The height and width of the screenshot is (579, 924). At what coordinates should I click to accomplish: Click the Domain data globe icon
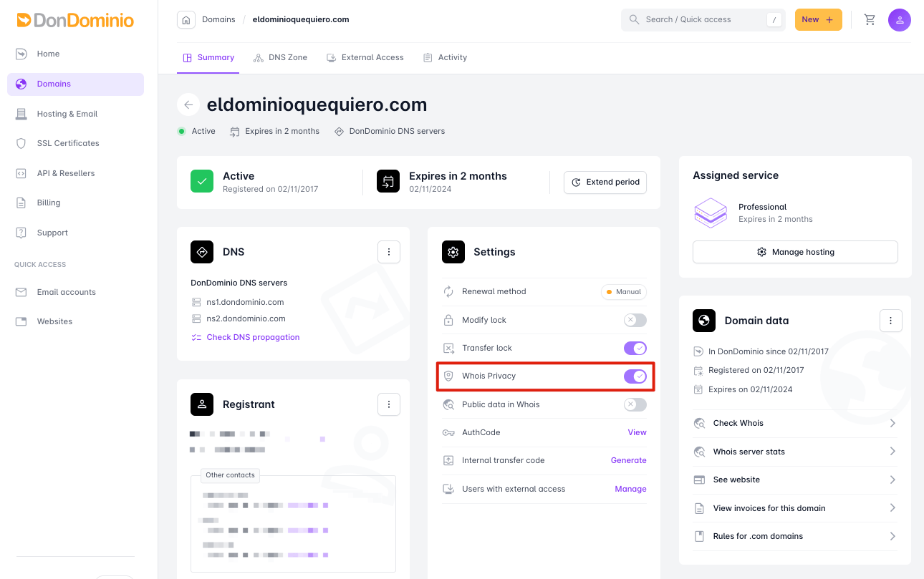(704, 321)
